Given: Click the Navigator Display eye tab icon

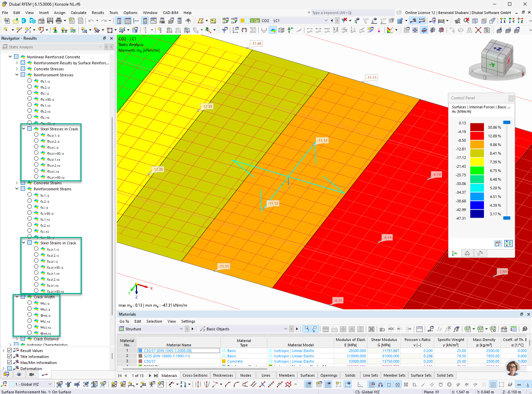Looking at the screenshot, I should click(19, 374).
